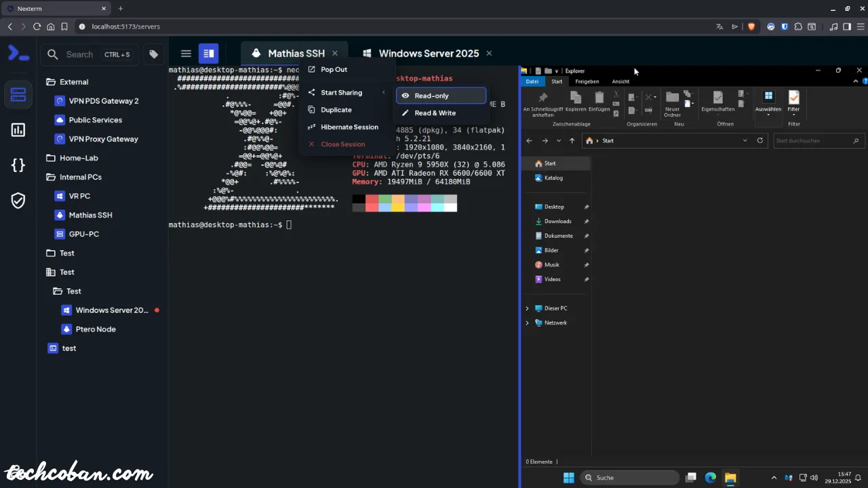This screenshot has width=868, height=488.
Task: Choose Duplicate from the context menu
Action: [x=347, y=110]
